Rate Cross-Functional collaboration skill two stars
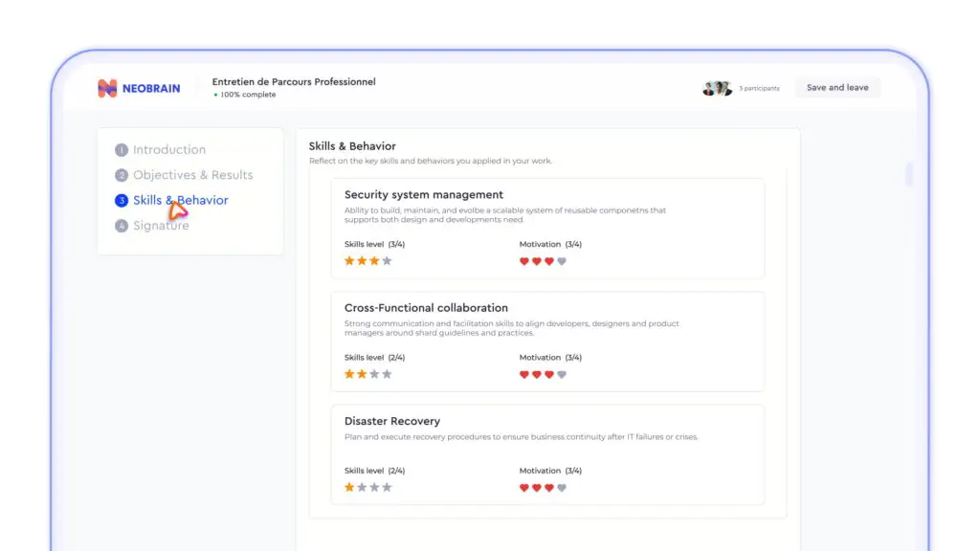Image resolution: width=980 pixels, height=551 pixels. click(x=362, y=374)
